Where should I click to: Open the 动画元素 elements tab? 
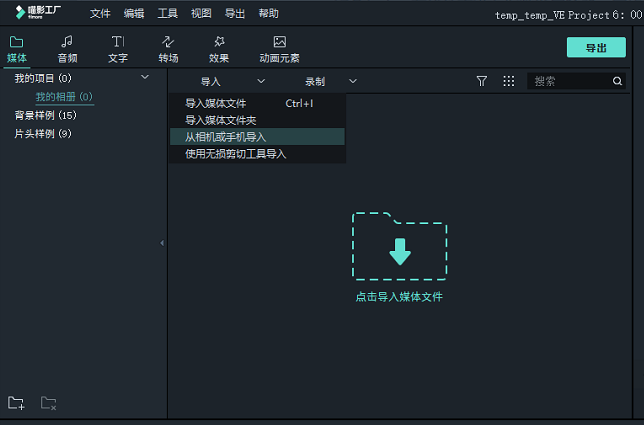tap(279, 49)
